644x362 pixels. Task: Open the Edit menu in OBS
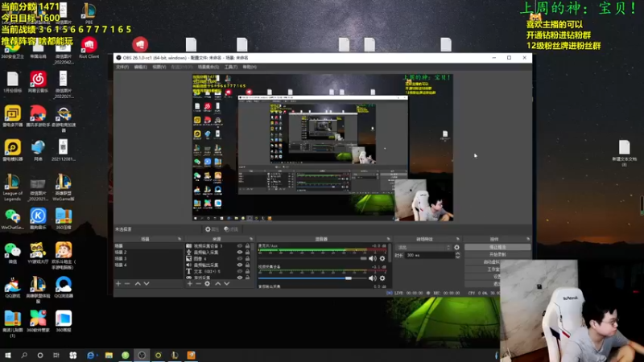(x=140, y=67)
